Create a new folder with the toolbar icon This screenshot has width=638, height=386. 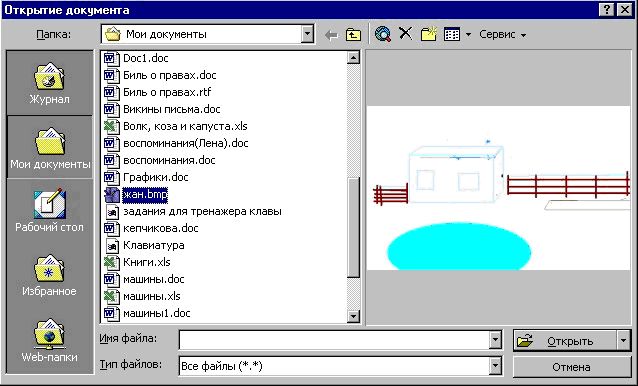(428, 34)
